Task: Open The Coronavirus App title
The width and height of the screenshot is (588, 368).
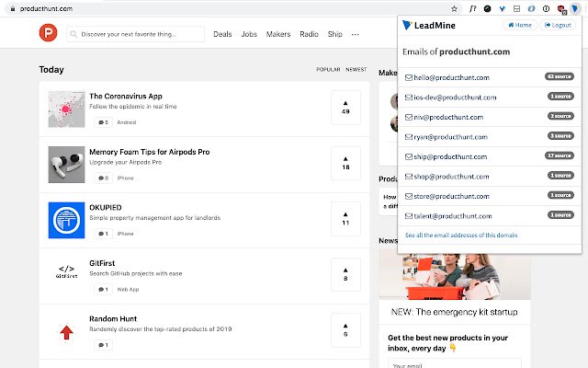Action: tap(126, 97)
